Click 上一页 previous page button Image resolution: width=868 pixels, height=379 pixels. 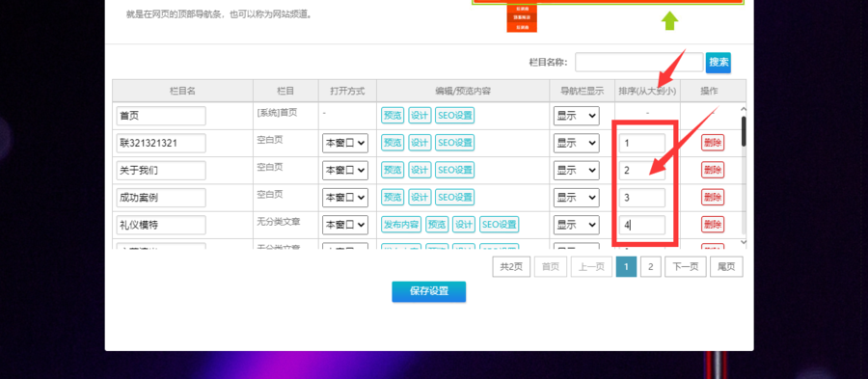tap(591, 267)
